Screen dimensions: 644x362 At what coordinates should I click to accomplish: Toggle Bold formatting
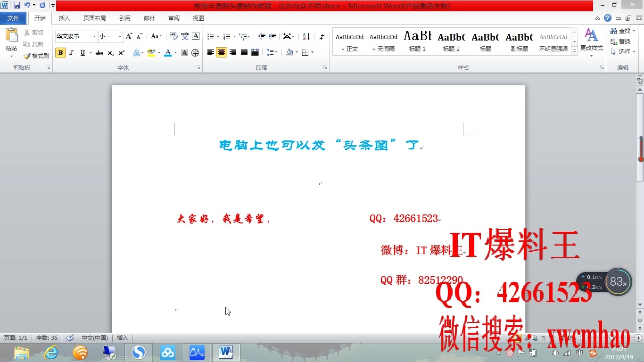pos(60,53)
